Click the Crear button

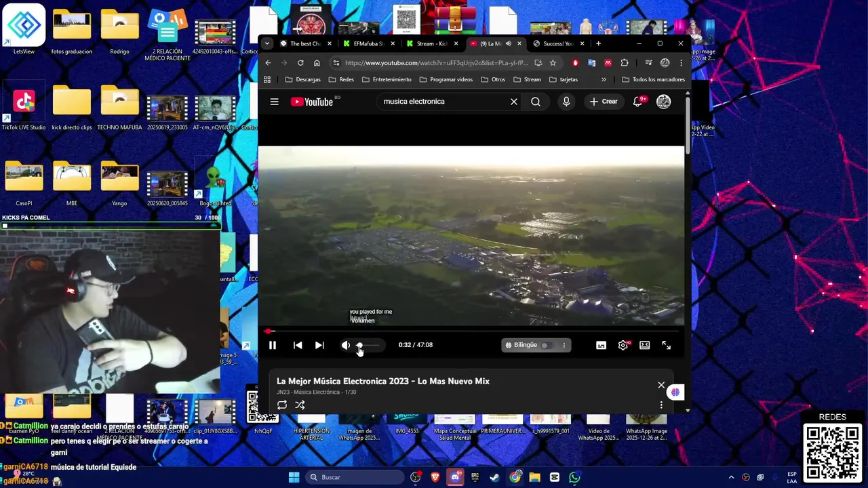(x=604, y=102)
